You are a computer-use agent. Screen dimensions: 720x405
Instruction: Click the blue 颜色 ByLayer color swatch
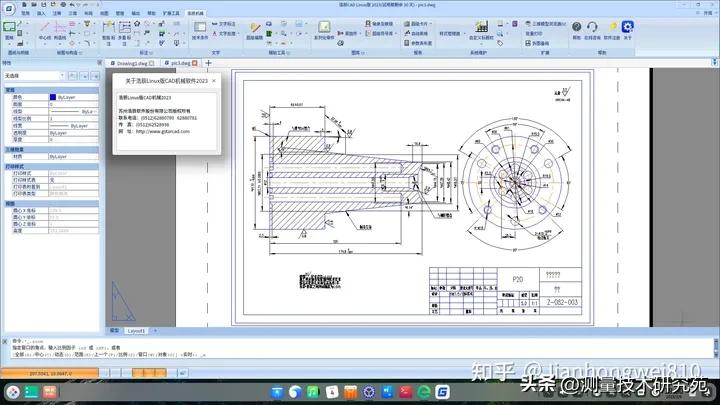coord(53,97)
